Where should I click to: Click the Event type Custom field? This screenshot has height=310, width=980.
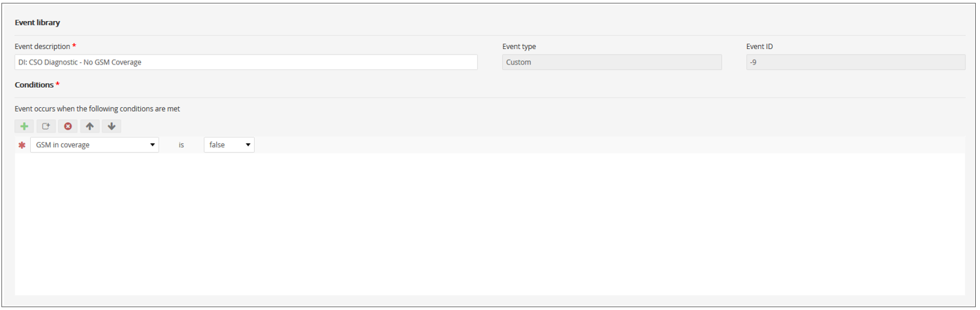click(x=612, y=62)
